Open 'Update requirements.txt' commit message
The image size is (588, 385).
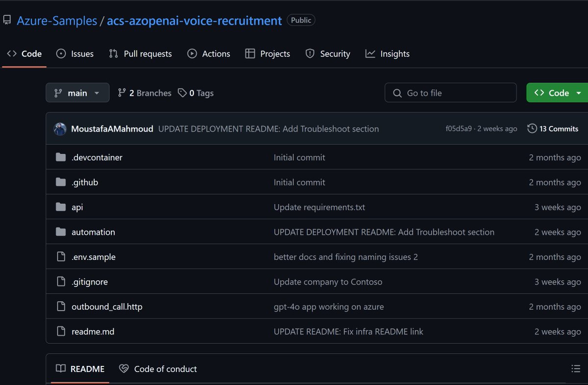tap(319, 207)
